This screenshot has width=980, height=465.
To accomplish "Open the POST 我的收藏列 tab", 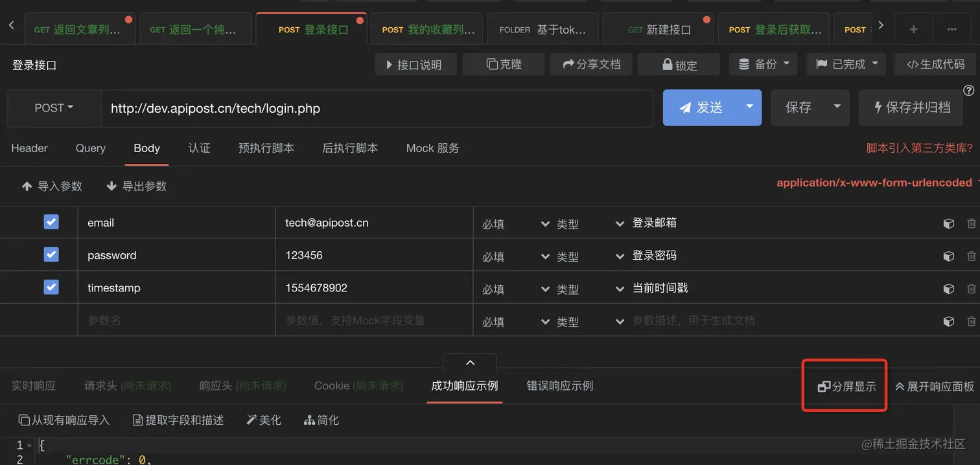I will point(428,30).
